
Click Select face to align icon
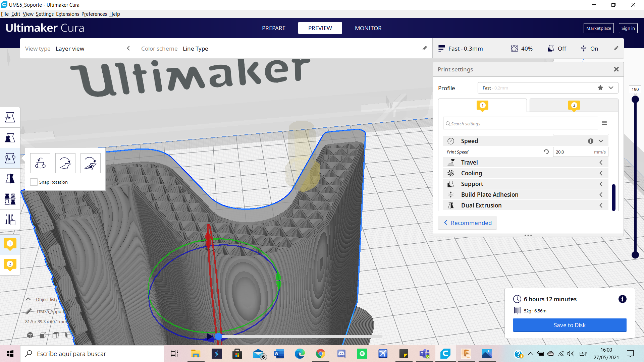point(91,163)
